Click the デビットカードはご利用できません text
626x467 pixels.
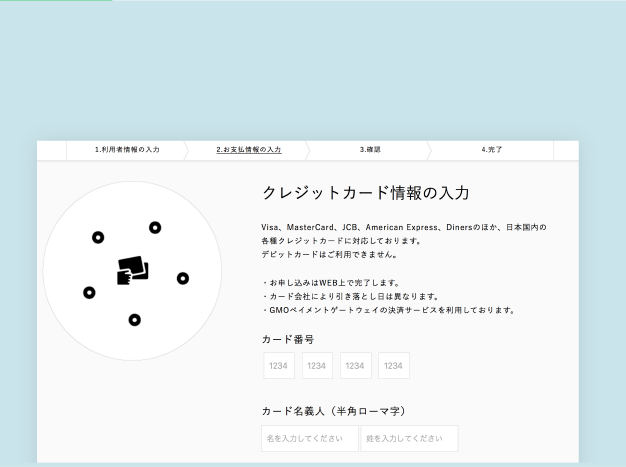pos(329,254)
